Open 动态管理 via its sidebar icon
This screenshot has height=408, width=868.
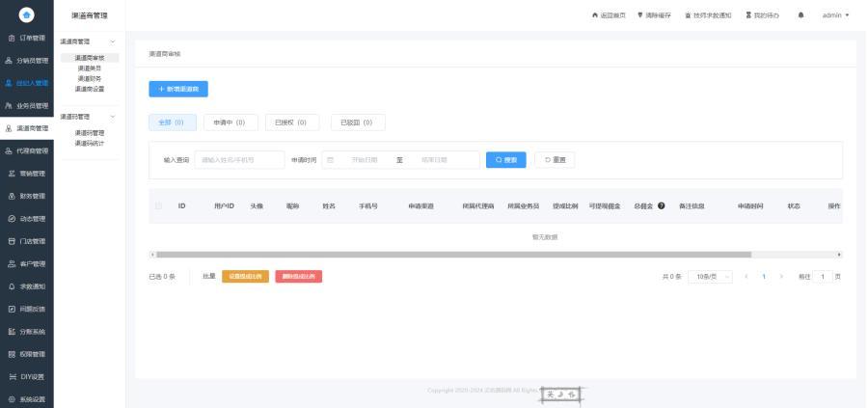12,219
